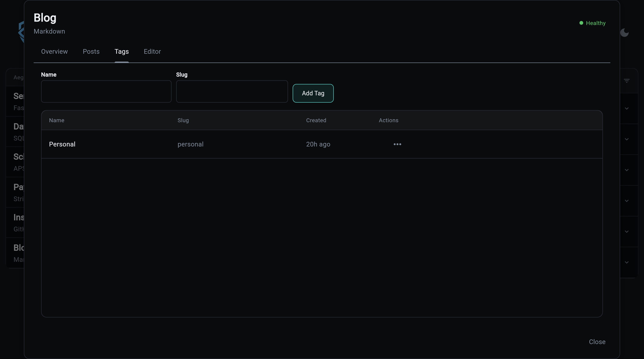644x359 pixels.
Task: Toggle the dark mode moon icon
Action: pyautogui.click(x=624, y=32)
